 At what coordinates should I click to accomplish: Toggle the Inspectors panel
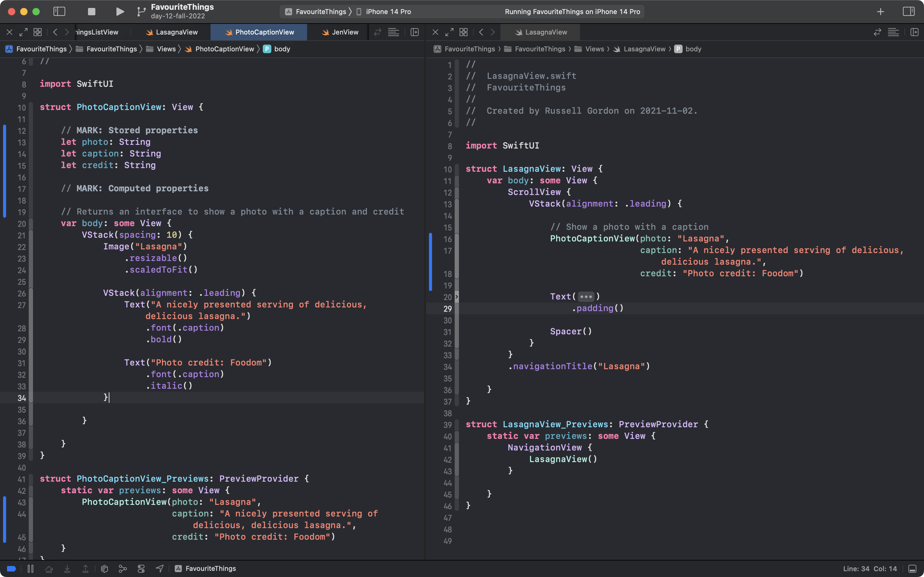coord(908,11)
